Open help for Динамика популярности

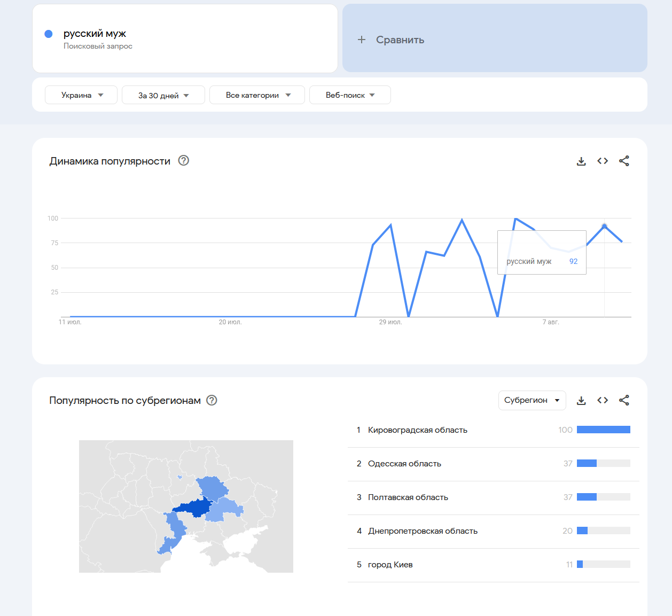[x=184, y=160]
